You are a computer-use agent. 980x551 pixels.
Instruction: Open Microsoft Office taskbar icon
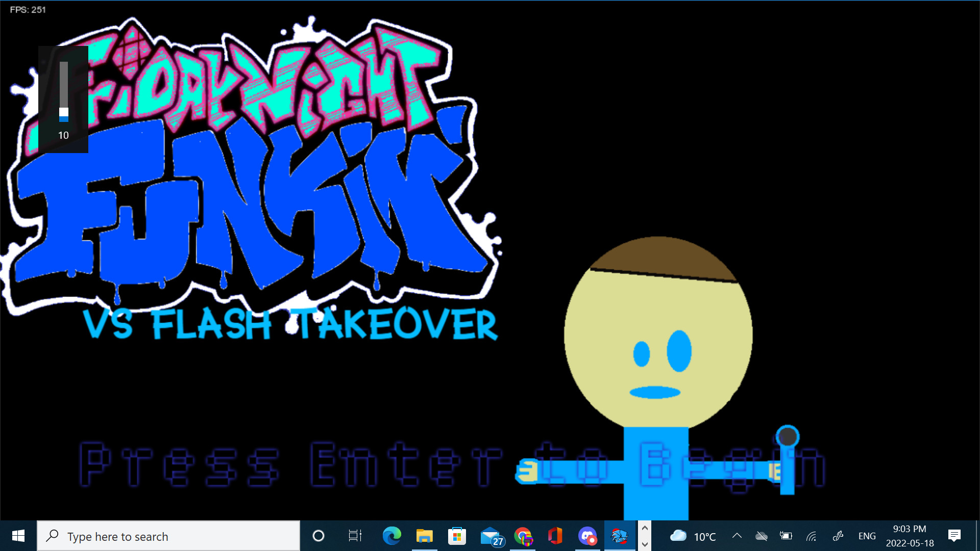pos(555,536)
